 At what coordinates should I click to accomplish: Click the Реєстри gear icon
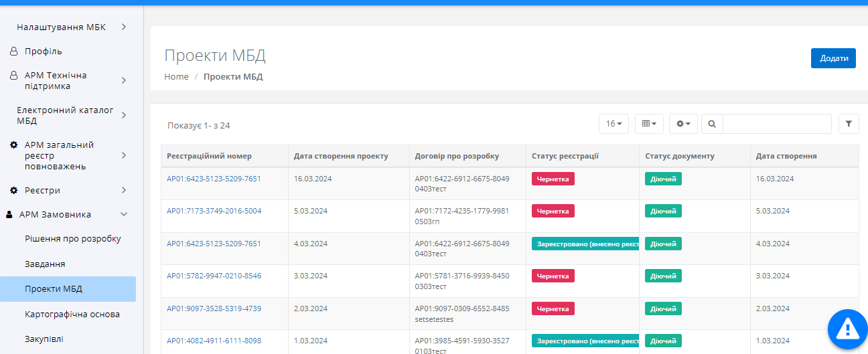click(x=13, y=191)
